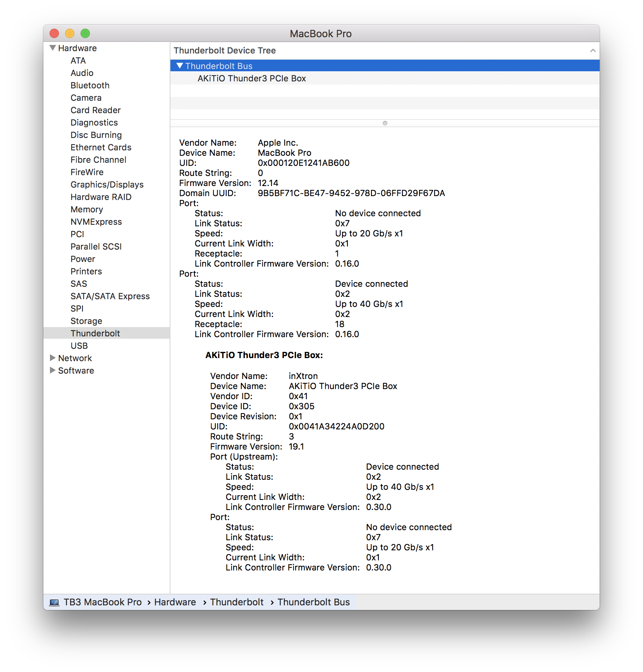Viewport: 643px width, 672px height.
Task: Select the Bluetooth sidebar item
Action: (x=90, y=85)
